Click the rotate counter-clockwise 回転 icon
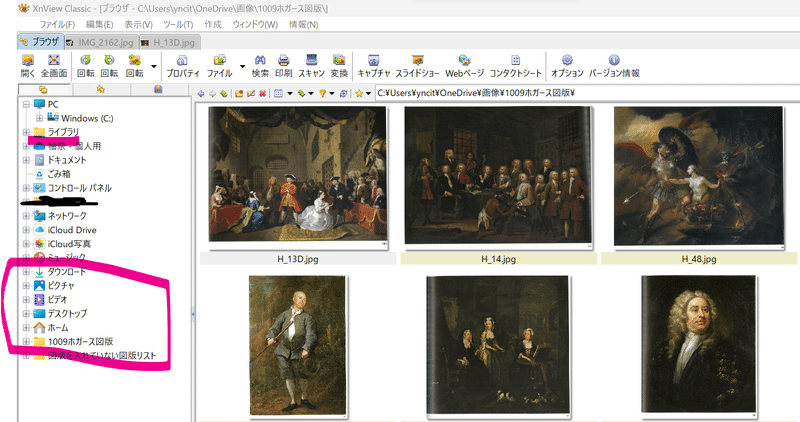800x422 pixels. [86, 66]
